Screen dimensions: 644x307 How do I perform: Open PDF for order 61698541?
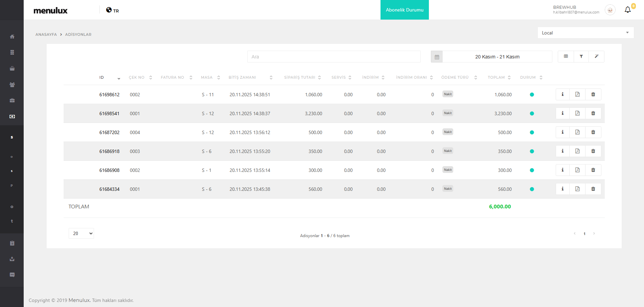click(577, 113)
